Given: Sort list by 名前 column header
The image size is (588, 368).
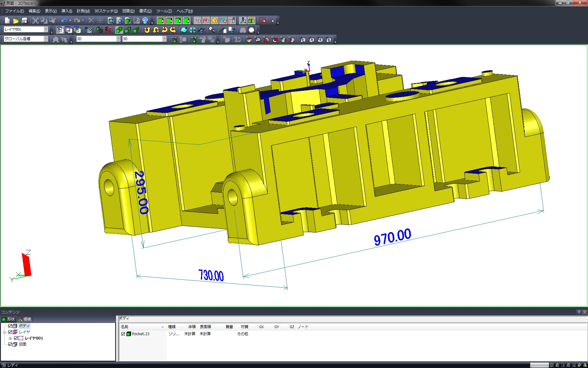Looking at the screenshot, I should [125, 327].
